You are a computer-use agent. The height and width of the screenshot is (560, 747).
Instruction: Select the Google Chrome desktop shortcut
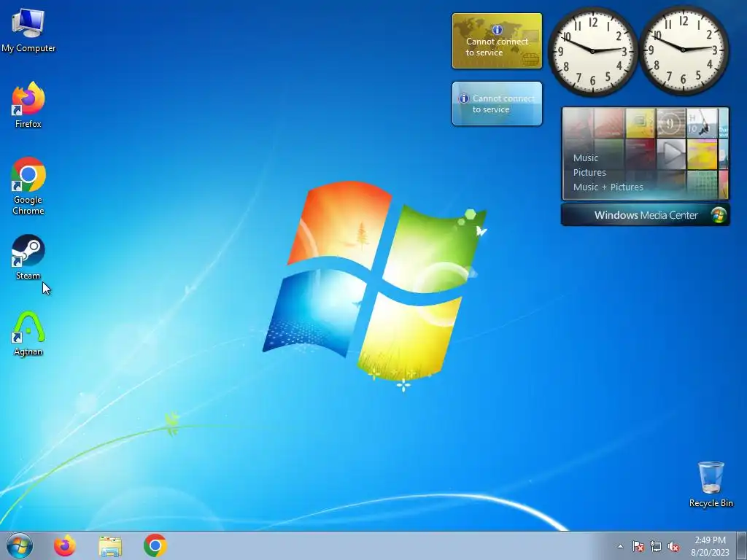(28, 186)
